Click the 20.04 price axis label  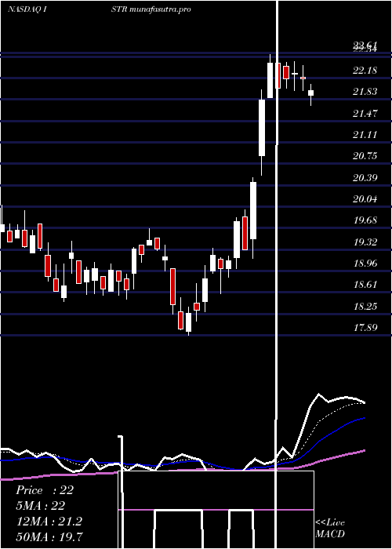pyautogui.click(x=365, y=199)
